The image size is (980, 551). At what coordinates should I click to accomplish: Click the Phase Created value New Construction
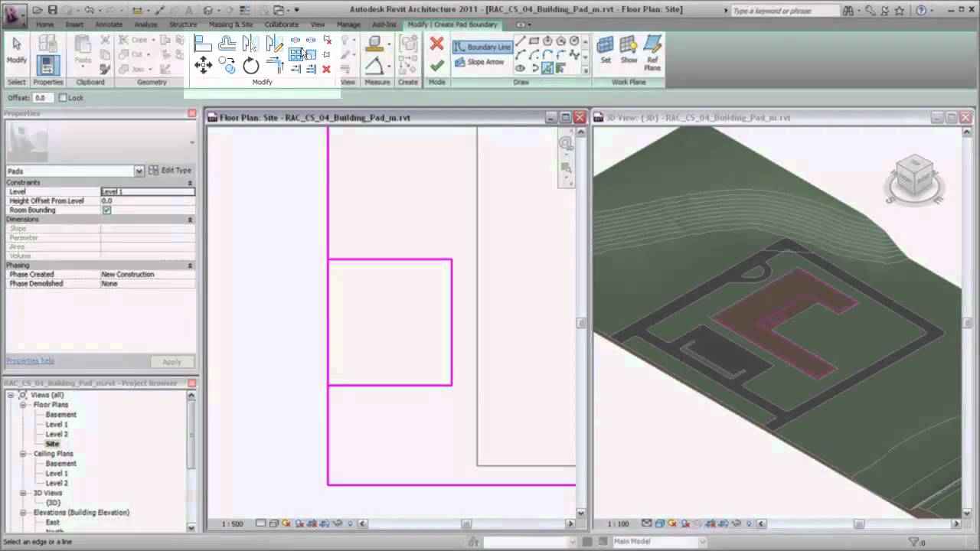(x=148, y=274)
